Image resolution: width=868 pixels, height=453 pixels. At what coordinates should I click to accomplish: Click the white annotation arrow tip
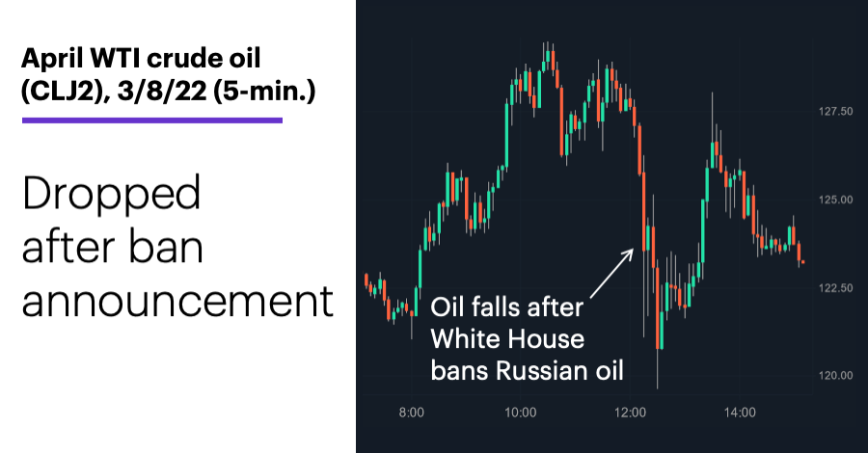pos(631,252)
